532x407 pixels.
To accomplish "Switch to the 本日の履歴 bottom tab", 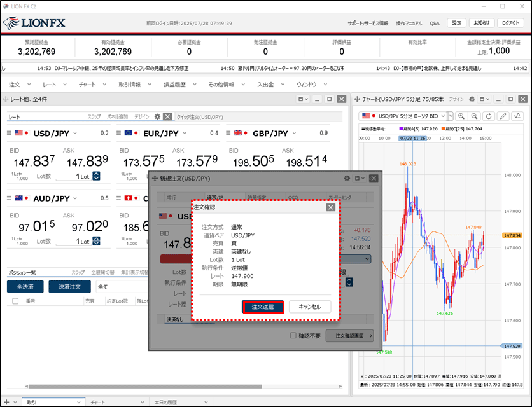I will coord(167,402).
